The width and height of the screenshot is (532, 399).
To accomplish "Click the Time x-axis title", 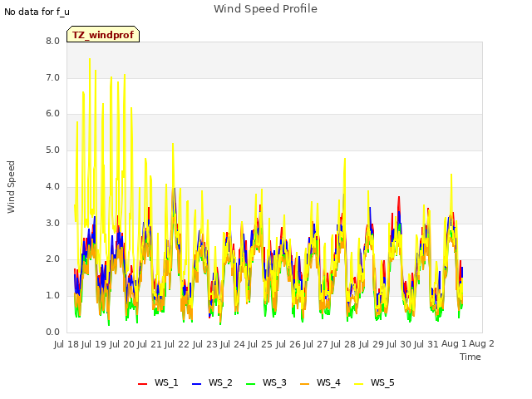I will pos(470,357).
